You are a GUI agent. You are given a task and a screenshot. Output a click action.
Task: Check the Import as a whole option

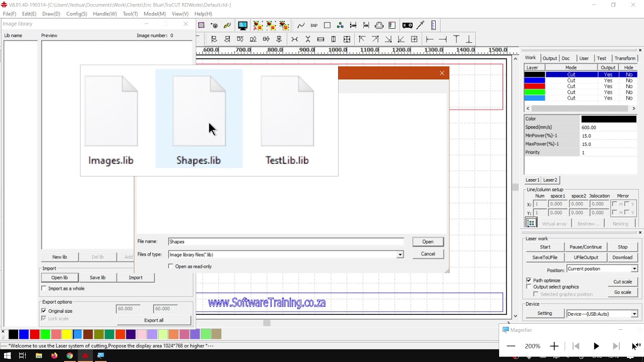click(44, 289)
